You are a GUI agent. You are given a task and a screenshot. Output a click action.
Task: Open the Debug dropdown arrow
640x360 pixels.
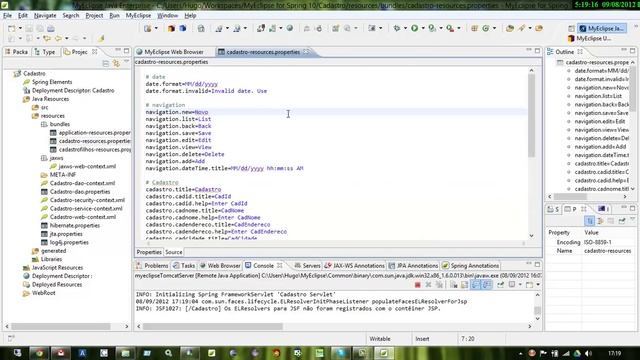point(405,28)
